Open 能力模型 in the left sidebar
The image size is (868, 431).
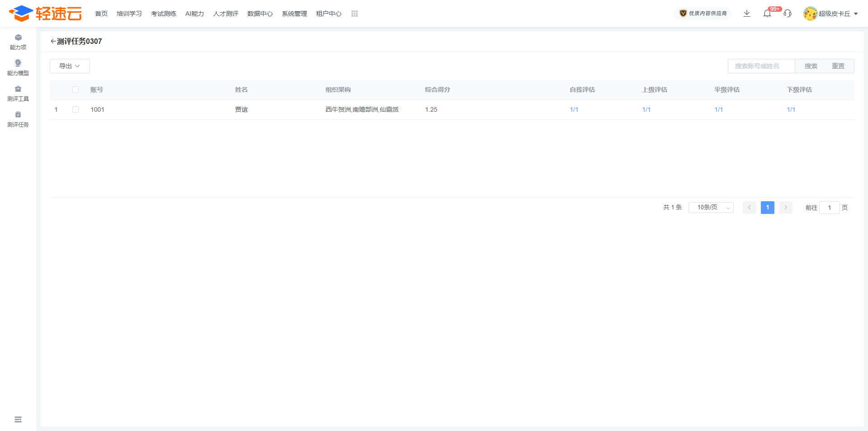click(x=18, y=68)
